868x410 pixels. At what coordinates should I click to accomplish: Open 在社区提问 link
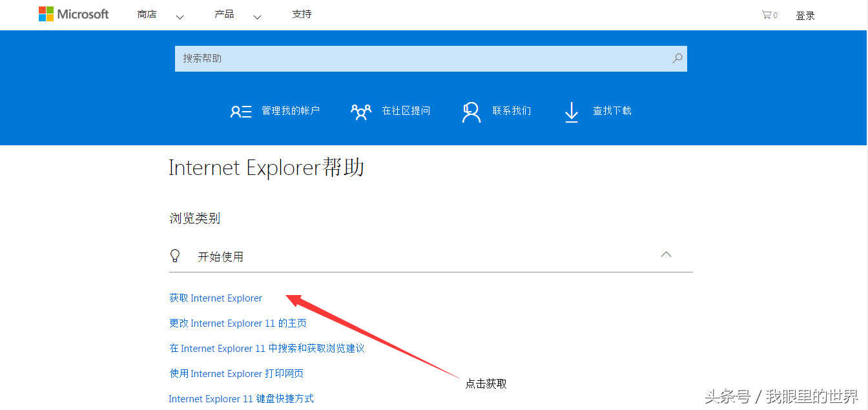pos(406,111)
